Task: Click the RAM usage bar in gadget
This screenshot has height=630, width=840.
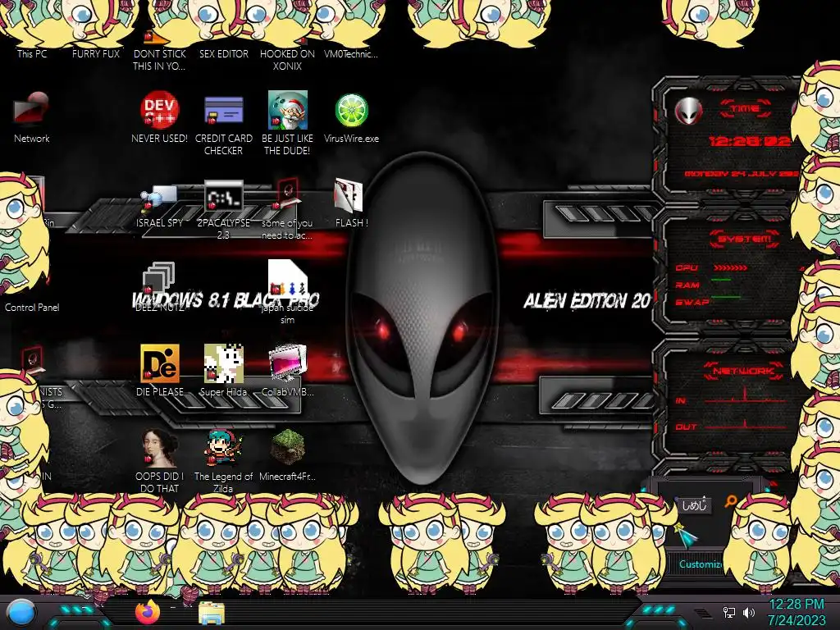Action: coord(721,280)
